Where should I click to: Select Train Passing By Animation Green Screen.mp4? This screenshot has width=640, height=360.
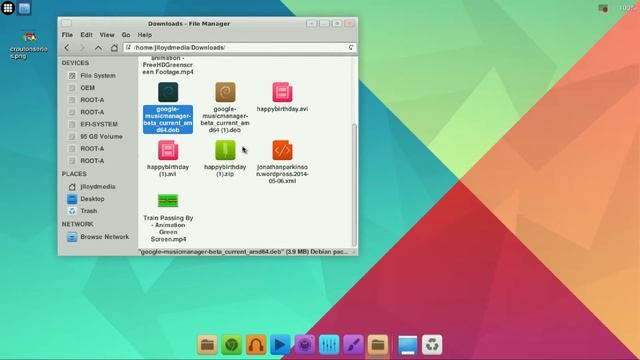[168, 218]
